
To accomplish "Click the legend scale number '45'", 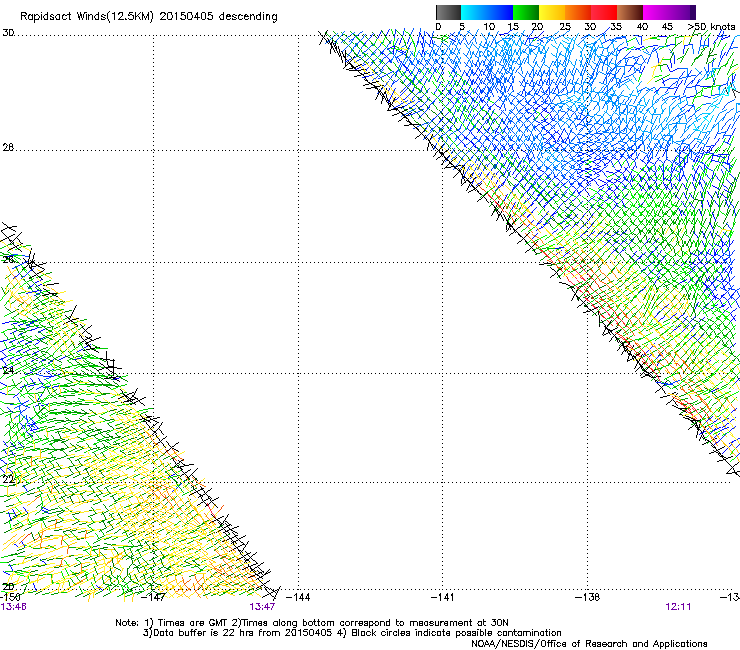I will coord(667,27).
